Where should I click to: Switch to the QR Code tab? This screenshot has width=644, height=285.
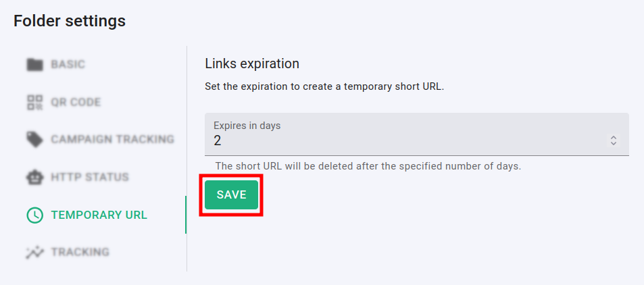76,103
